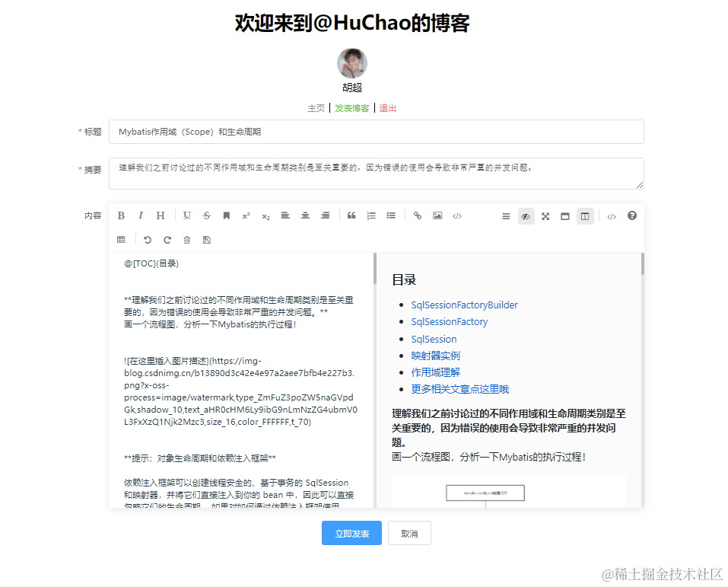Viewport: 728px width, 587px height.
Task: Click the @[TOC](目录) line in editor
Action: click(151, 263)
